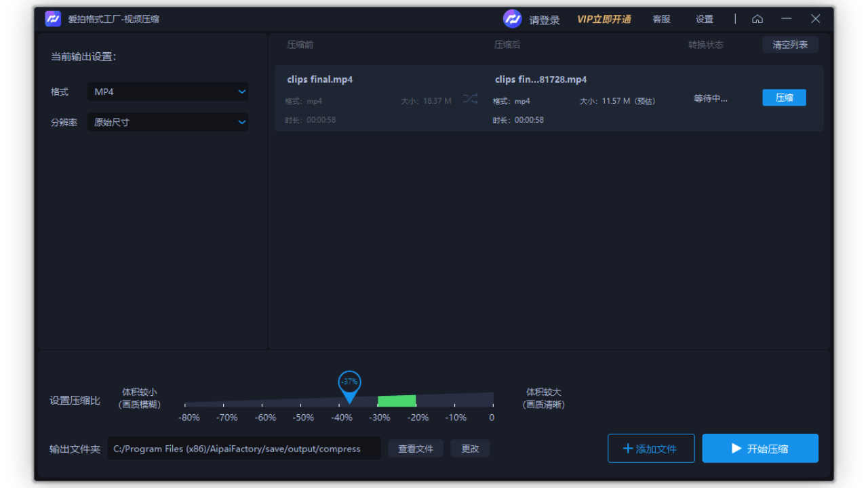Click the 清空列表 clear list button
Viewport: 868px width, 488px height.
click(790, 44)
